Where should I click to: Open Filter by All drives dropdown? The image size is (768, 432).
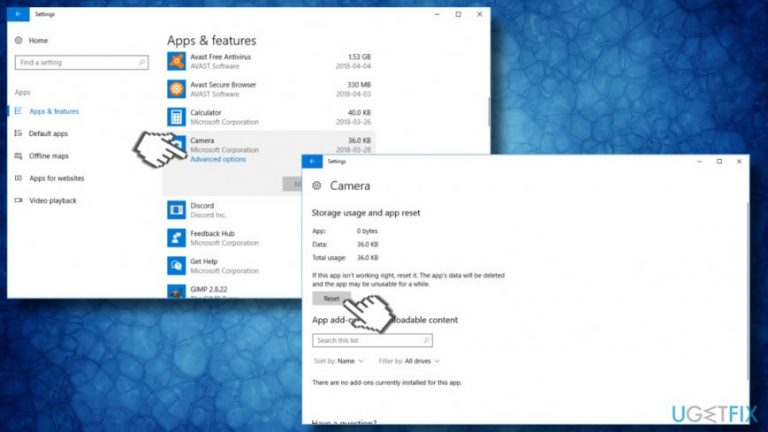(x=409, y=361)
